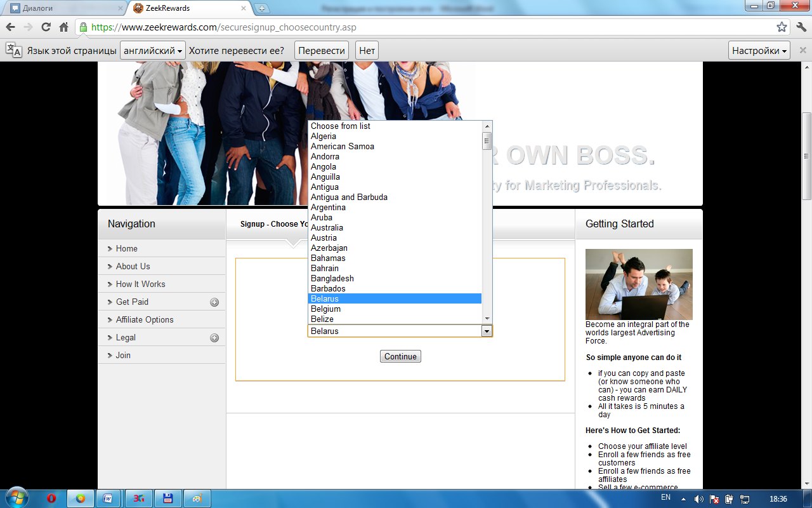Open the Paint taskbar icon
The height and width of the screenshot is (508, 812).
pyautogui.click(x=197, y=498)
